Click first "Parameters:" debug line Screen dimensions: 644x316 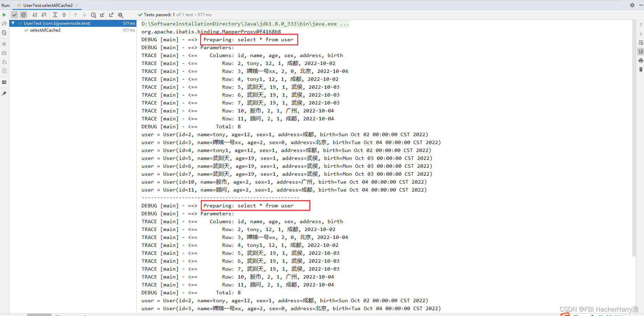(x=188, y=47)
